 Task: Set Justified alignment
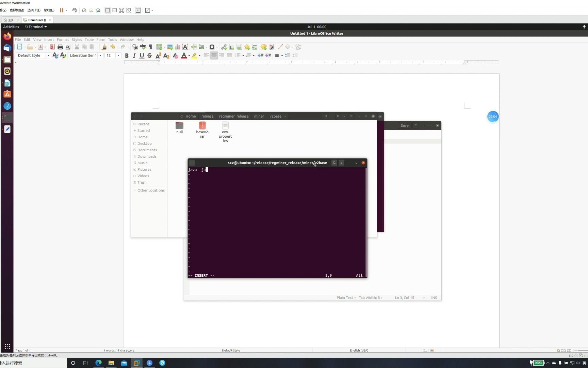click(229, 56)
